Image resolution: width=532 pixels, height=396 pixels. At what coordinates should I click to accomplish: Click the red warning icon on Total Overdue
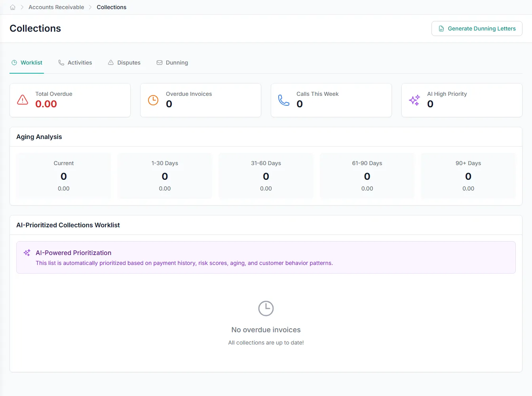coord(23,100)
